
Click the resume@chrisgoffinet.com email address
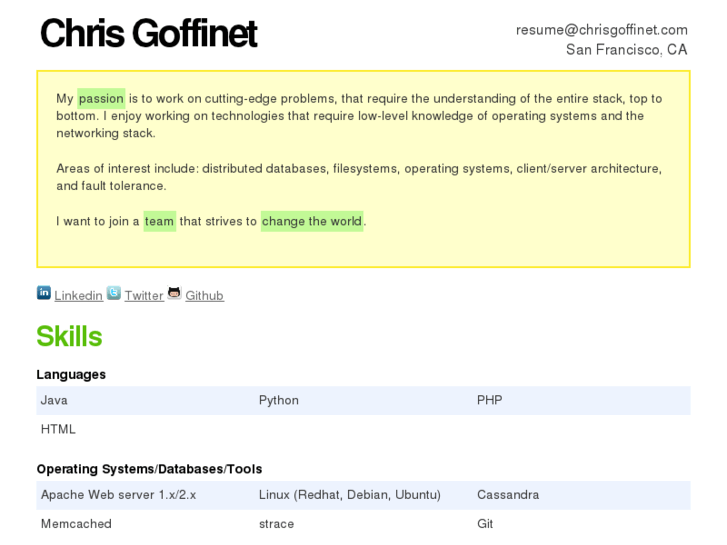tap(601, 30)
